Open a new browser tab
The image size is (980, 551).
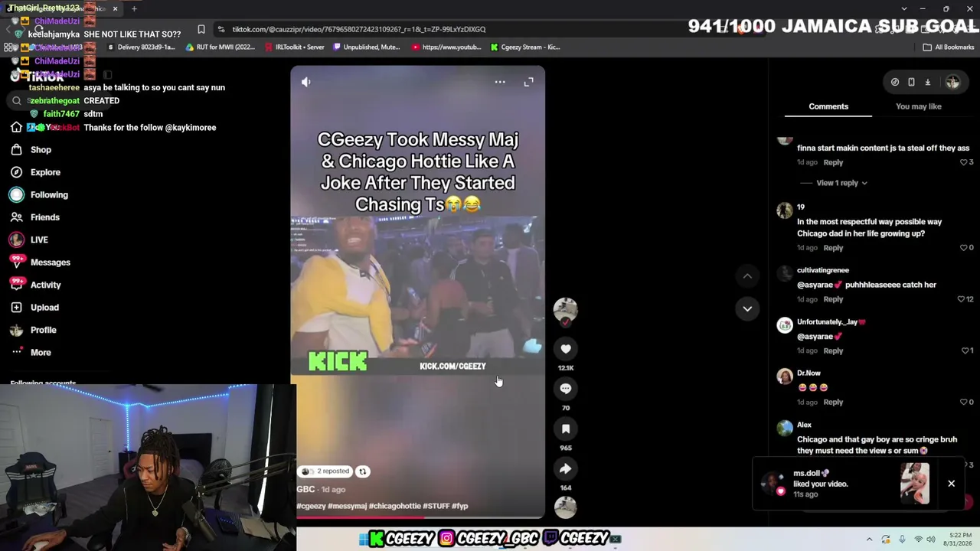pos(134,8)
